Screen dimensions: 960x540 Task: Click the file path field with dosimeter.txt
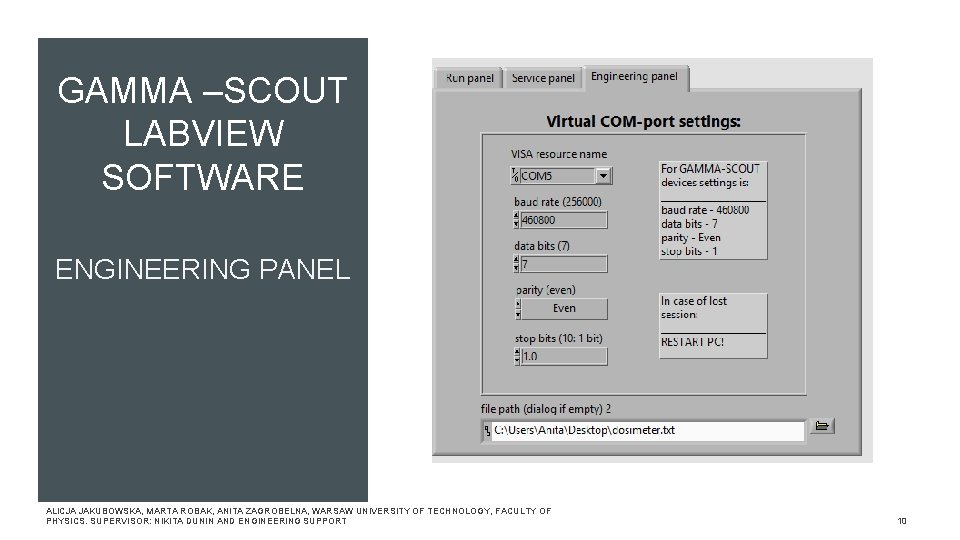pyautogui.click(x=648, y=430)
